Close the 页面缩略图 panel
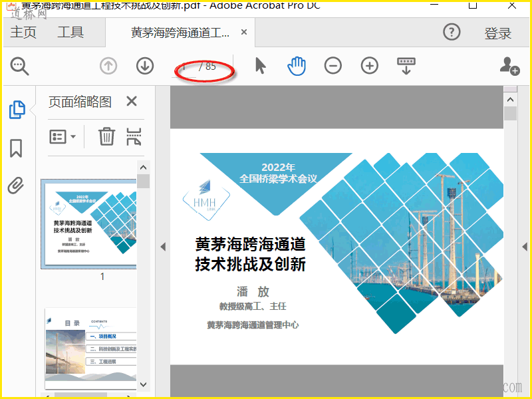This screenshot has width=532, height=399. [x=132, y=101]
